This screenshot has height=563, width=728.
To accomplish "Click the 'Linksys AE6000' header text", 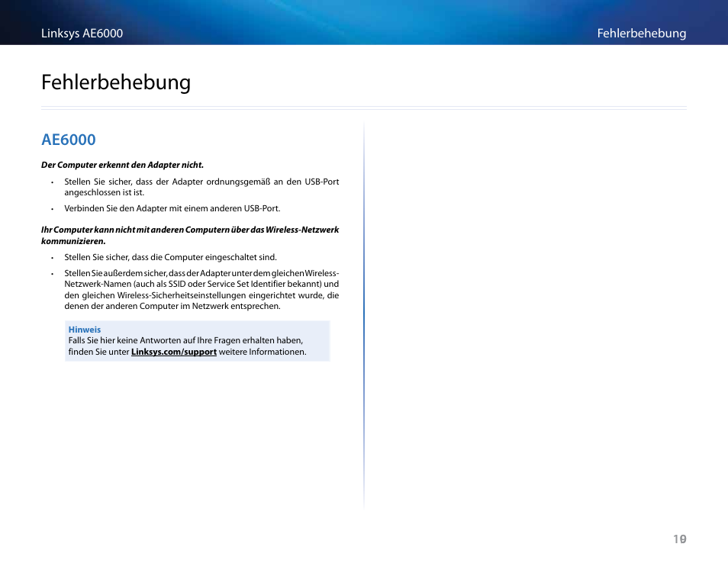I will click(82, 34).
